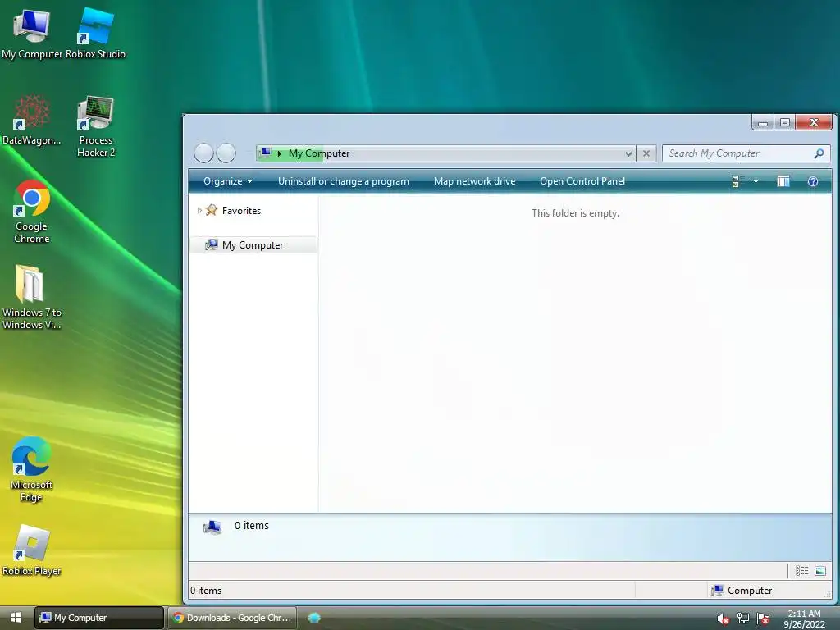Launch Roblox Studio from desktop
Viewport: 840px width, 630px height.
pos(95,34)
